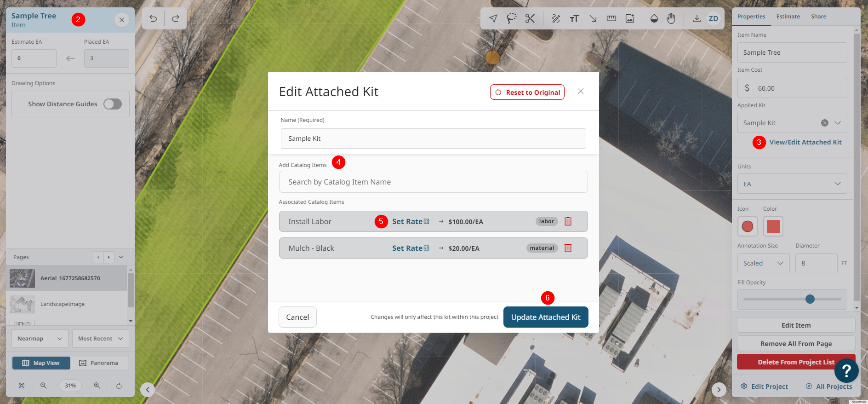Select the pointer arrow tool

click(493, 18)
